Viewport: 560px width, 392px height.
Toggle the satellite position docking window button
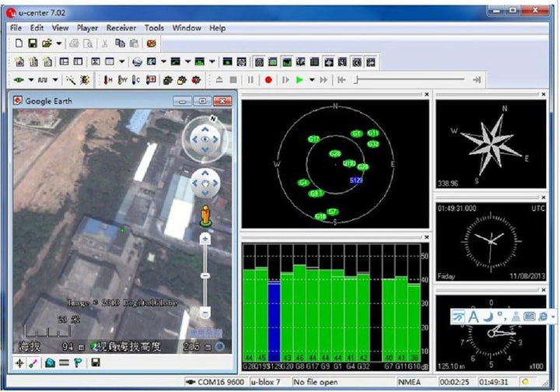coord(259,62)
